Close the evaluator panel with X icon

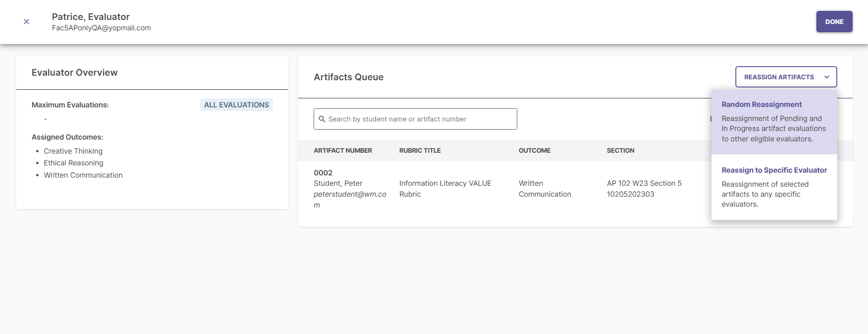tap(26, 21)
